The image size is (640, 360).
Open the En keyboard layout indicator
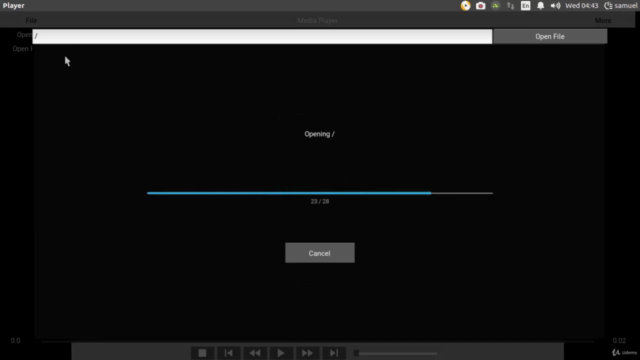tap(525, 6)
